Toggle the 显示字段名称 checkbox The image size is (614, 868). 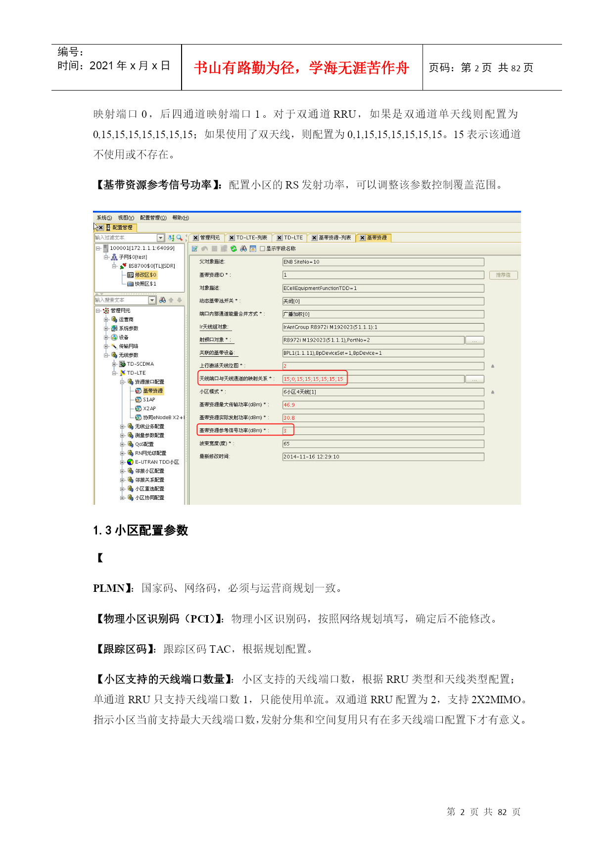pos(262,249)
